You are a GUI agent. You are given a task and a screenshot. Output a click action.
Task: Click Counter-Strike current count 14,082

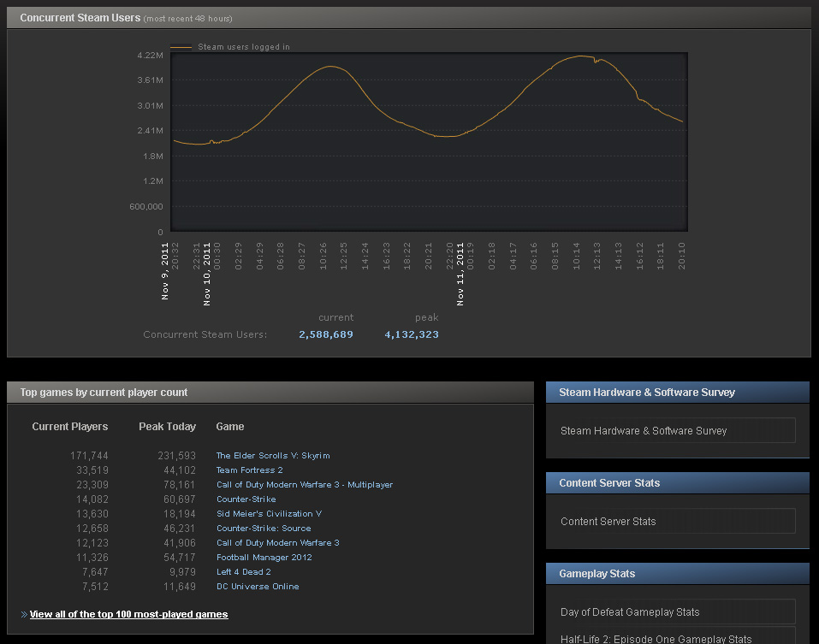point(92,499)
